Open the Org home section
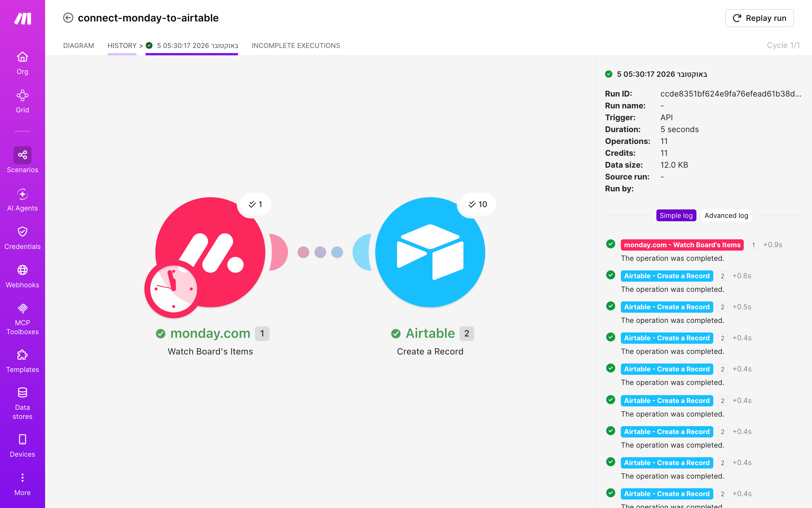Image resolution: width=812 pixels, height=508 pixels. coord(23,63)
